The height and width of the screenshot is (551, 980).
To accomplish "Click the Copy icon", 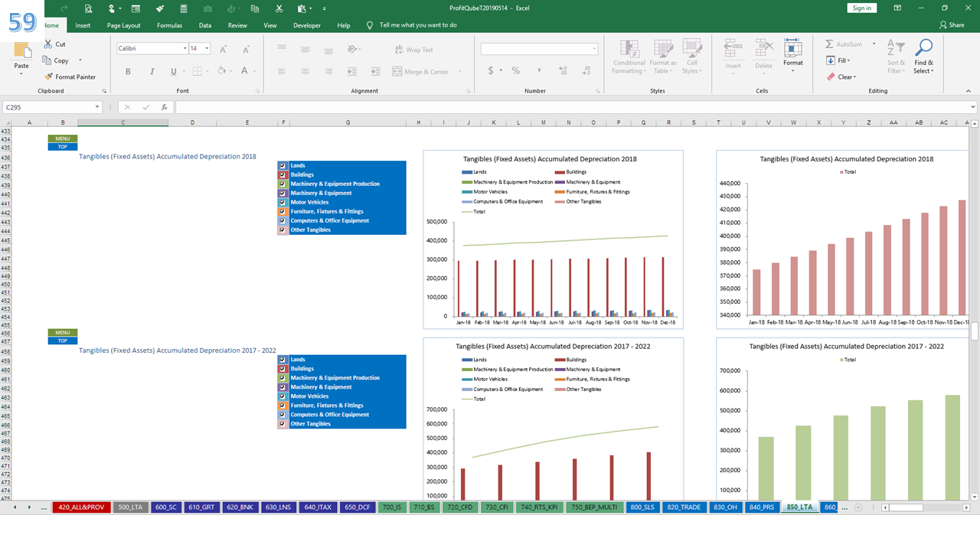I will point(47,60).
